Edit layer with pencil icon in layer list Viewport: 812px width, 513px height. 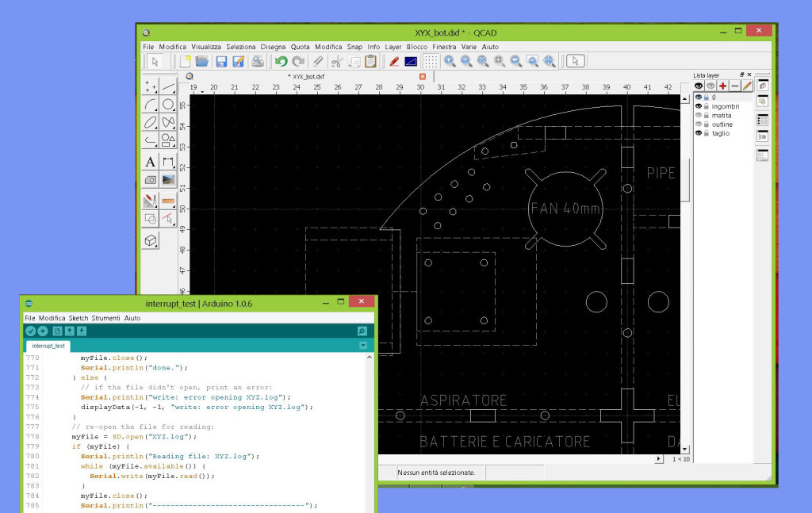click(x=746, y=86)
